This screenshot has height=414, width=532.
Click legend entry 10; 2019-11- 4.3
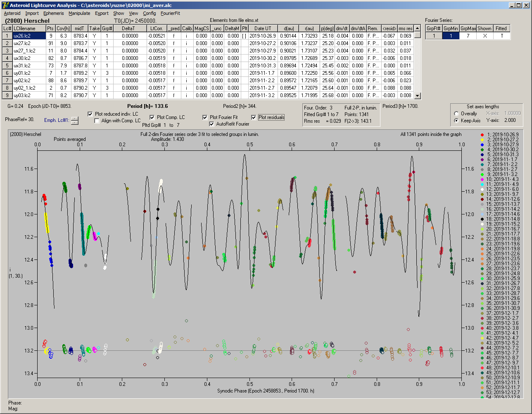click(499, 179)
